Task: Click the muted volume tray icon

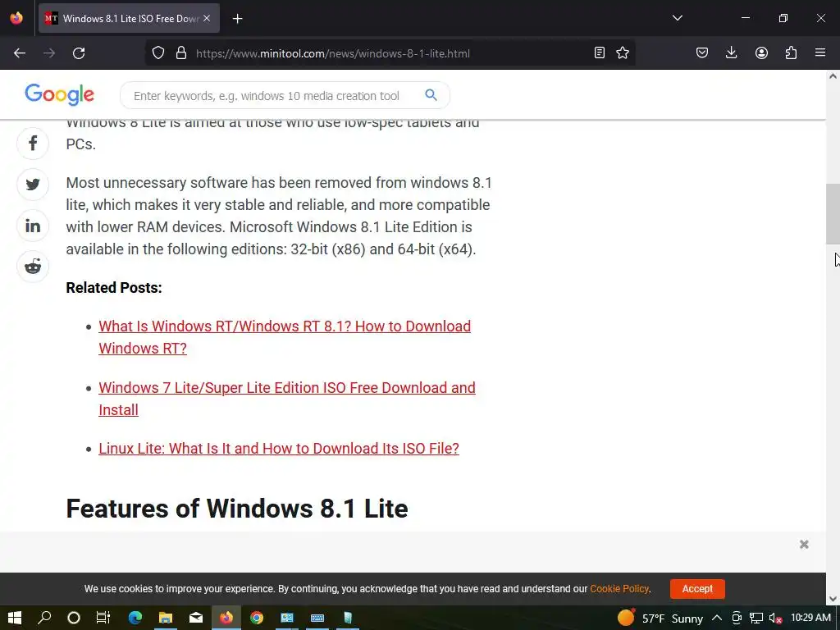Action: pyautogui.click(x=775, y=619)
